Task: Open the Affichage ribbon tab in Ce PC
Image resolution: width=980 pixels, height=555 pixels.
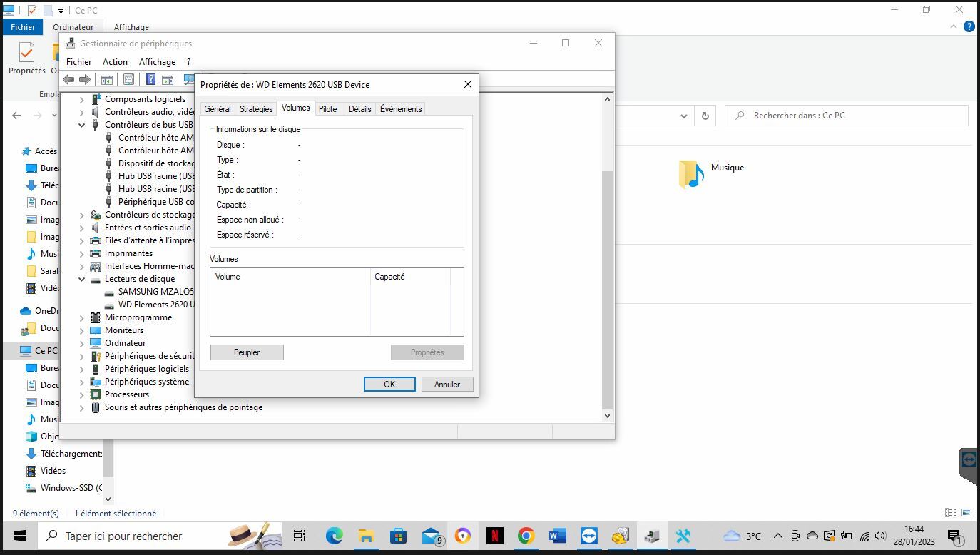Action: pyautogui.click(x=131, y=27)
